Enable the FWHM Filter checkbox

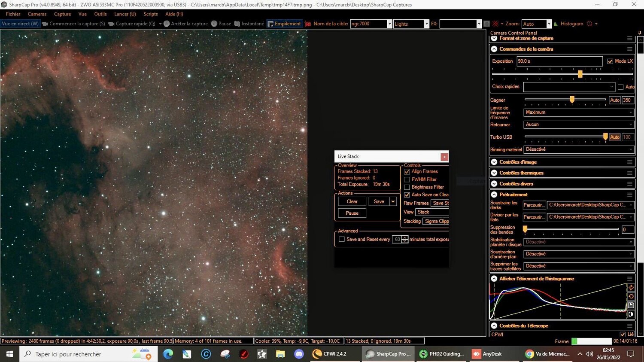point(407,179)
